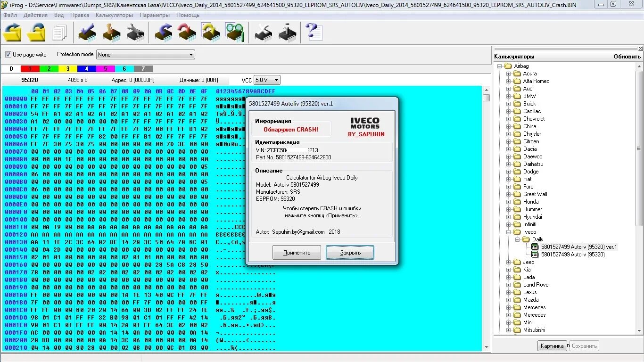
Task: Select green page 2 swatch
Action: point(49,69)
